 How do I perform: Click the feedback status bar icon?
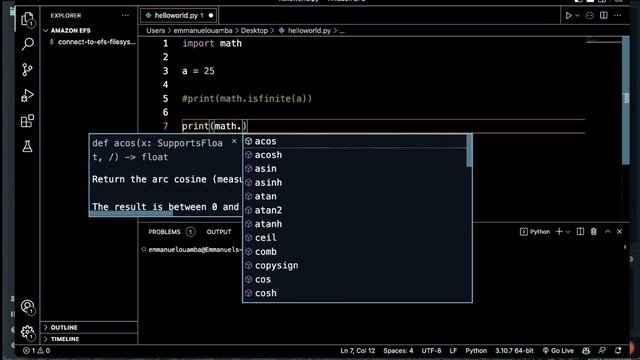602,351
